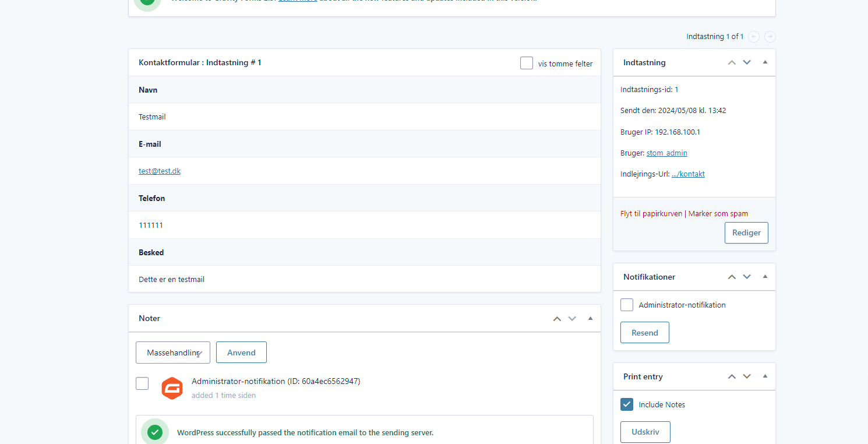This screenshot has height=444, width=868.
Task: Open the test@test.dk email link
Action: tap(160, 171)
